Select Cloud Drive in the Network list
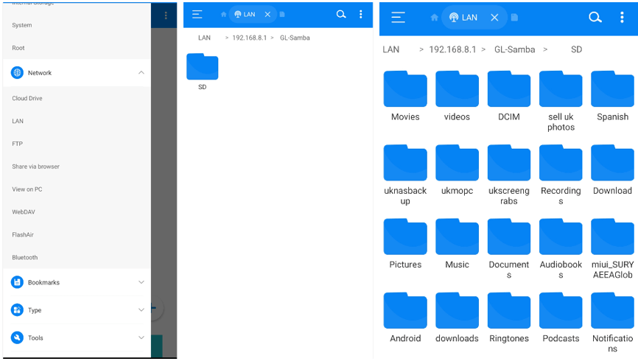The image size is (638, 364). point(27,98)
